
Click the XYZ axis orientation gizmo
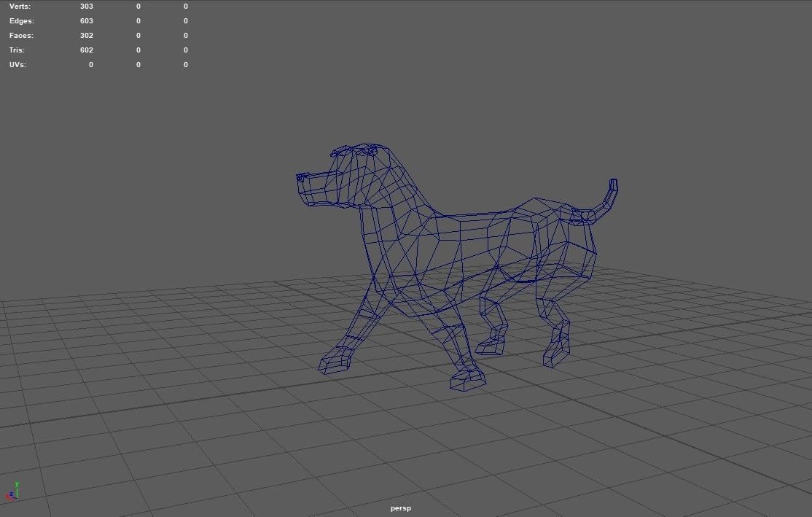pyautogui.click(x=12, y=491)
